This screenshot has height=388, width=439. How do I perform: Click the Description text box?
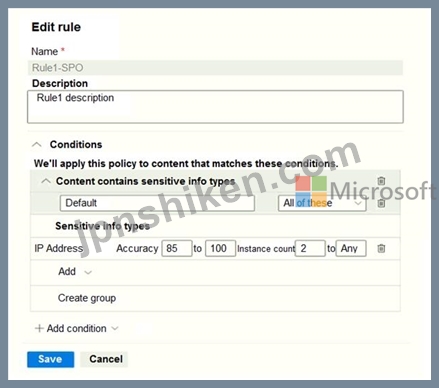[x=215, y=107]
